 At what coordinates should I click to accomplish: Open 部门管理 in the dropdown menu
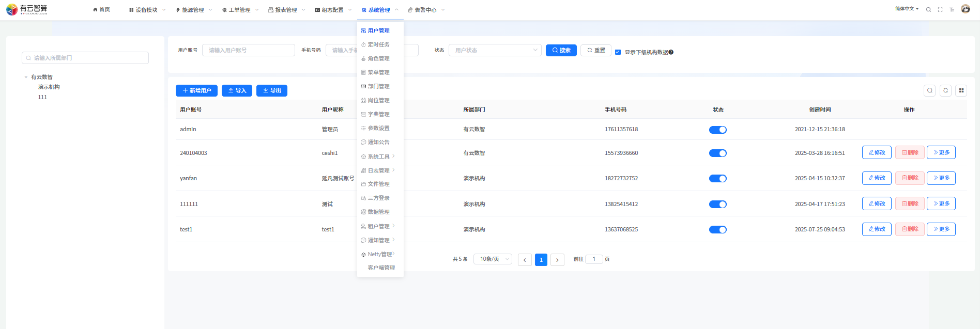point(378,87)
